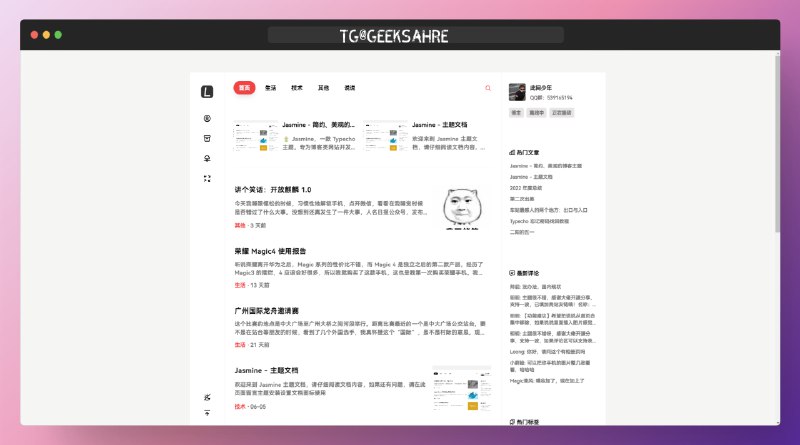800x445 pixels.
Task: Click the black L site logo
Action: (x=207, y=91)
